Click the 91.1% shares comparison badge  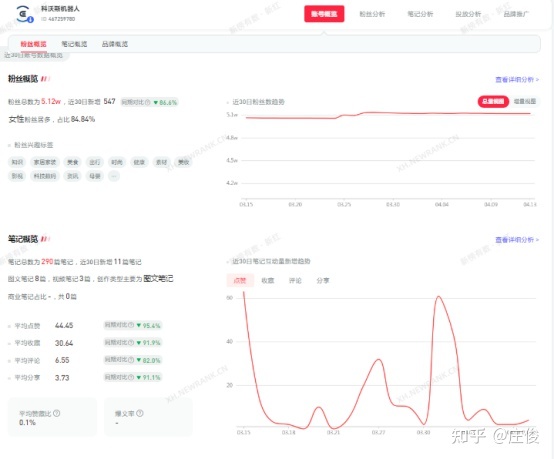(x=133, y=377)
